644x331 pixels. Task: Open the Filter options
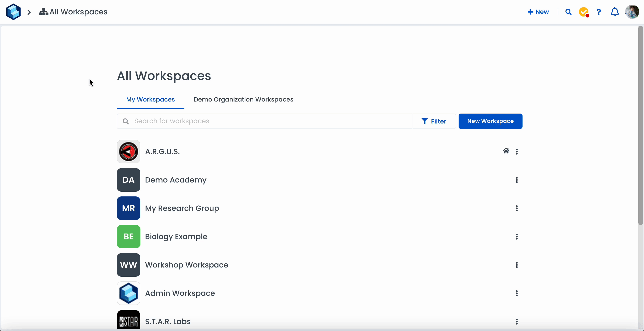point(434,121)
